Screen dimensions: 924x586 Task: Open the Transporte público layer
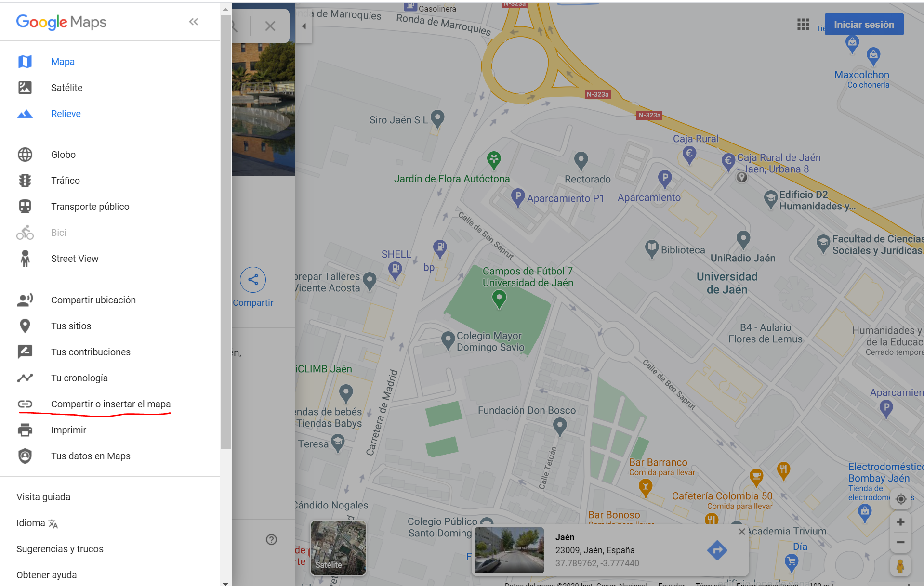click(25, 206)
